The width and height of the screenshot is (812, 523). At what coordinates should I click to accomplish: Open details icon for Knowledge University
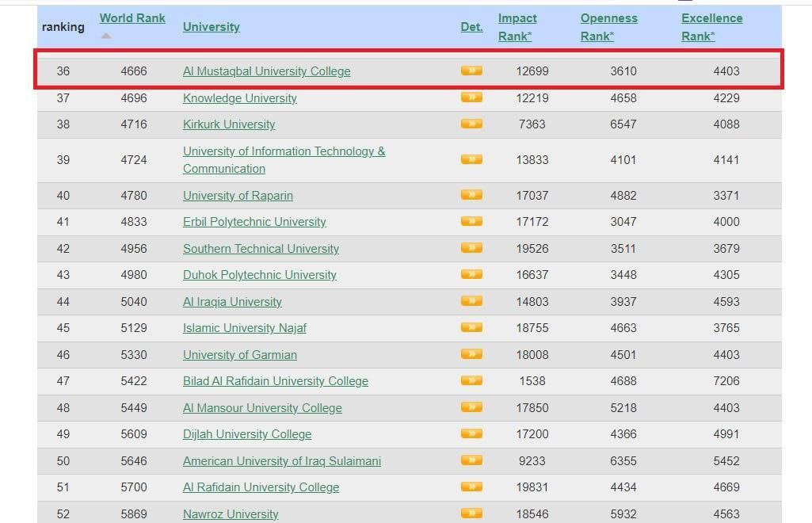(471, 97)
